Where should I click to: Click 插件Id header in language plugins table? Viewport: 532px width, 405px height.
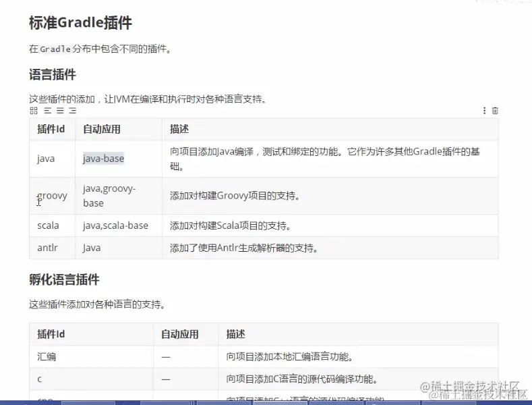click(51, 129)
